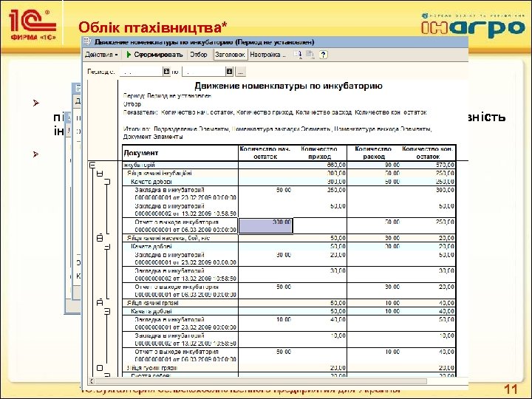Toggle the Заголовок toolbar button
Image resolution: width=532 pixels, height=399 pixels.
coord(230,55)
